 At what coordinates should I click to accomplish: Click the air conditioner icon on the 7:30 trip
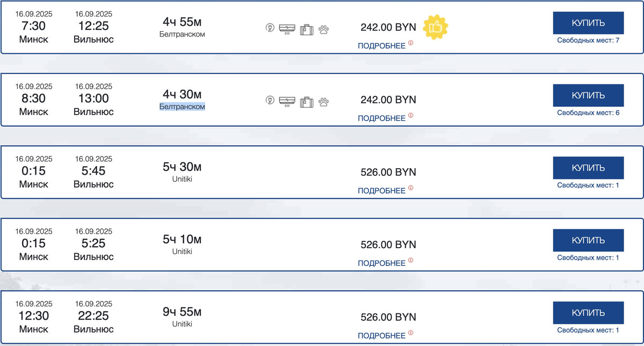click(287, 28)
